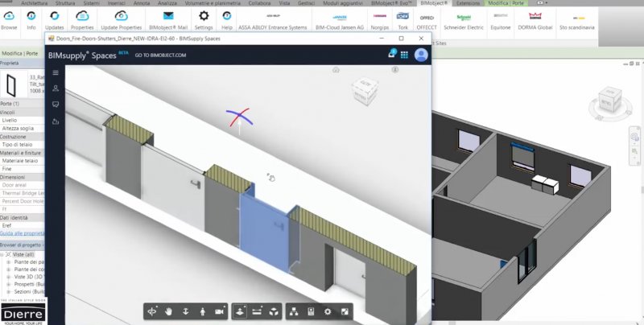This screenshot has width=644, height=325.
Task: Open viewer Properties panel icon
Action: 311,312
